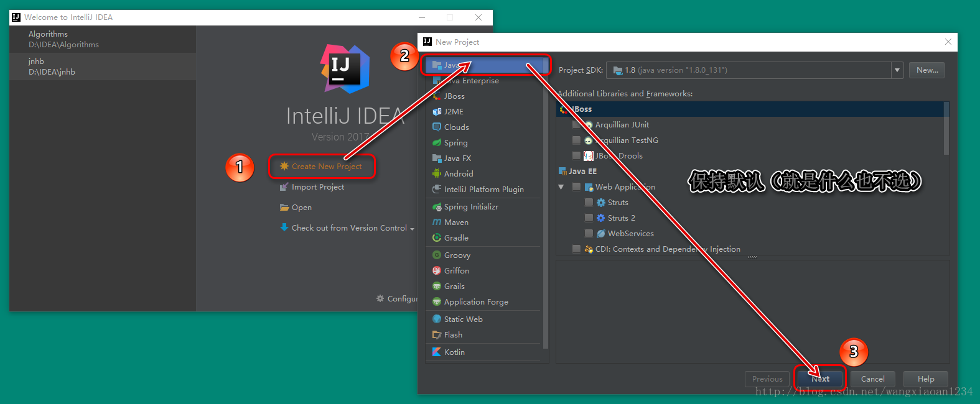Click the IntelliJ Platform Plugin icon
Image resolution: width=980 pixels, height=404 pixels.
coord(437,190)
